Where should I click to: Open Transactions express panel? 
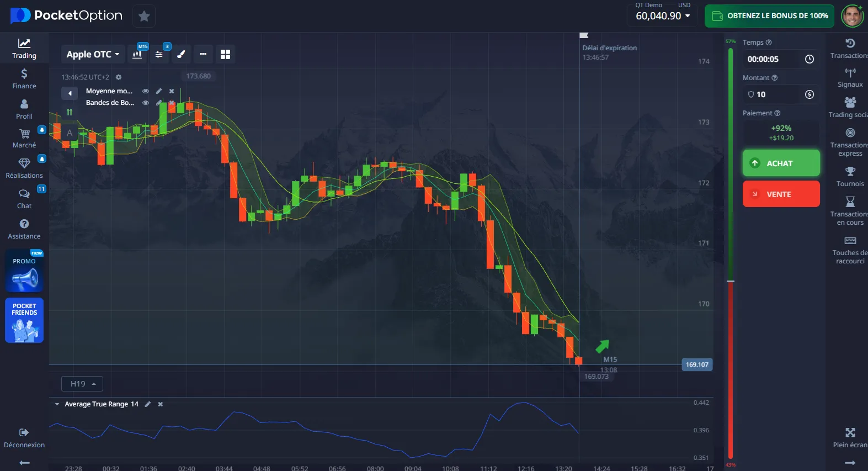pos(850,142)
